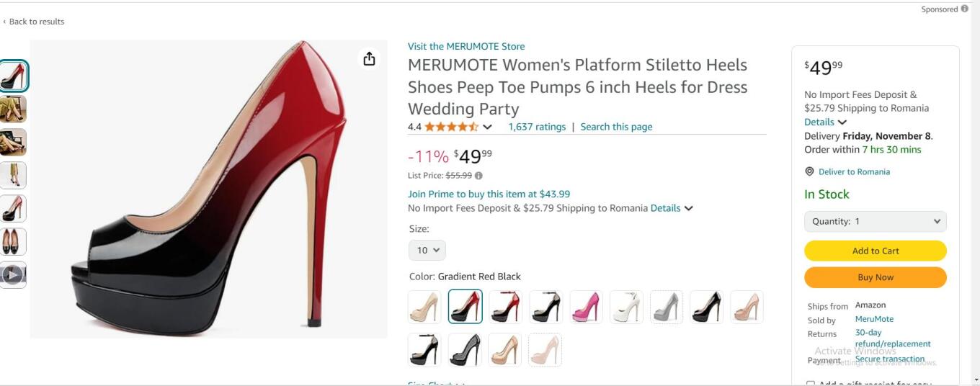Click the share icon on product image
Viewport: 980px width, 386px height.
pos(369,59)
